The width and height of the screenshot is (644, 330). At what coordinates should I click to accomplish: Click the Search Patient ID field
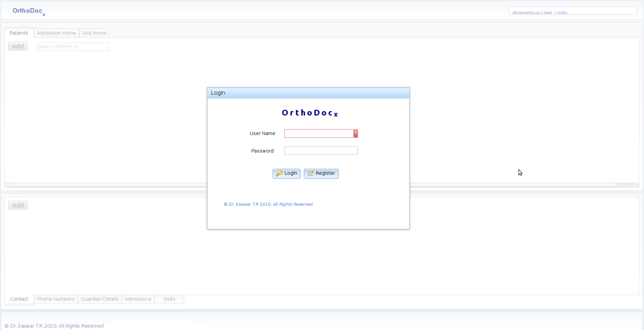(x=73, y=47)
